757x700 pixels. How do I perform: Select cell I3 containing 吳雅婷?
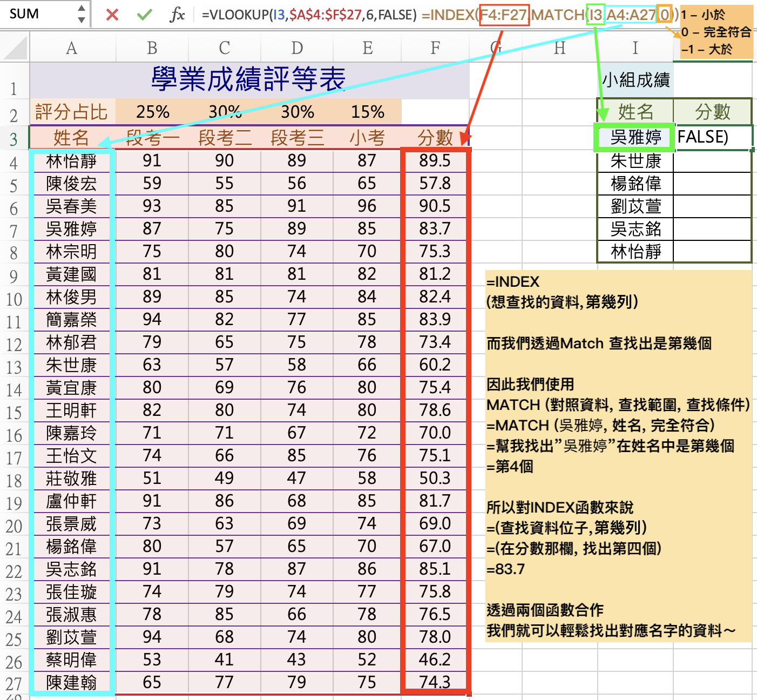(636, 137)
